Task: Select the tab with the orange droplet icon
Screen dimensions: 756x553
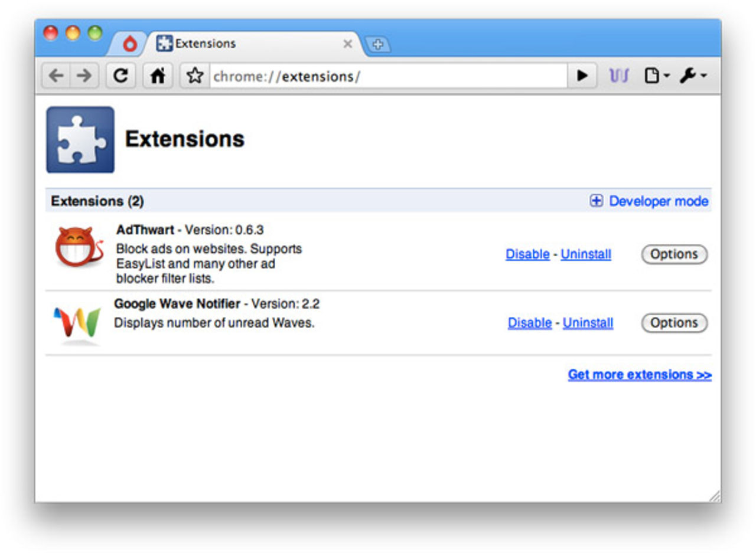Action: (129, 43)
